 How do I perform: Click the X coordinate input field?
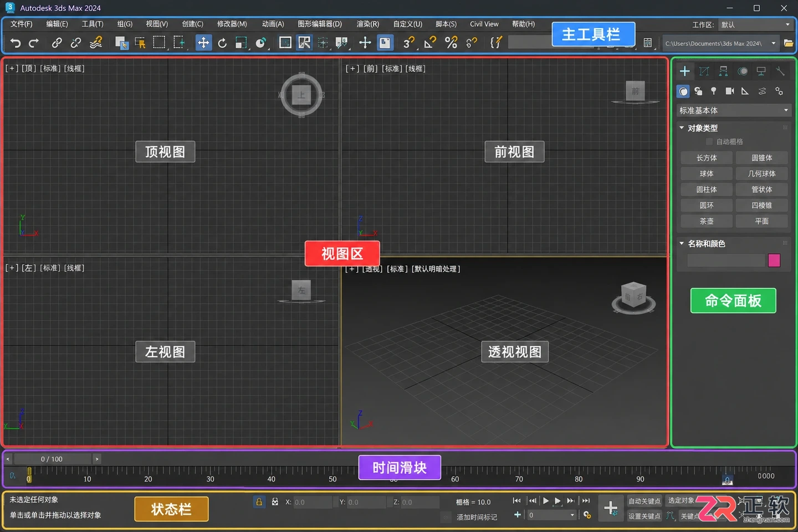coord(313,502)
